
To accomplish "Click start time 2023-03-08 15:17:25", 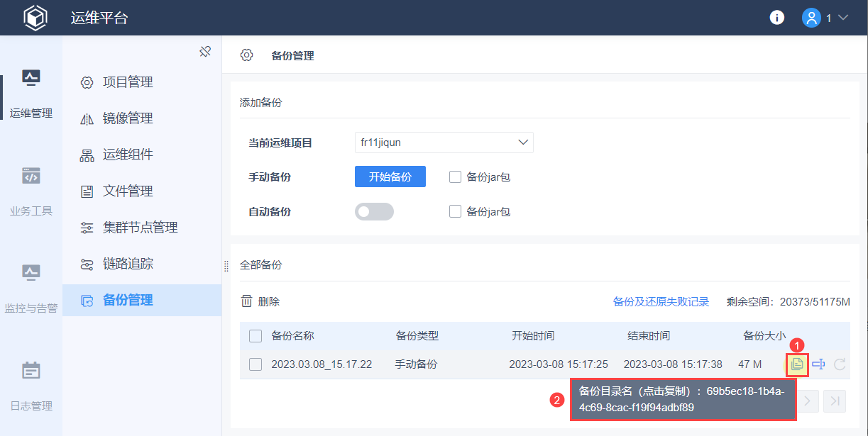I will click(x=559, y=364).
